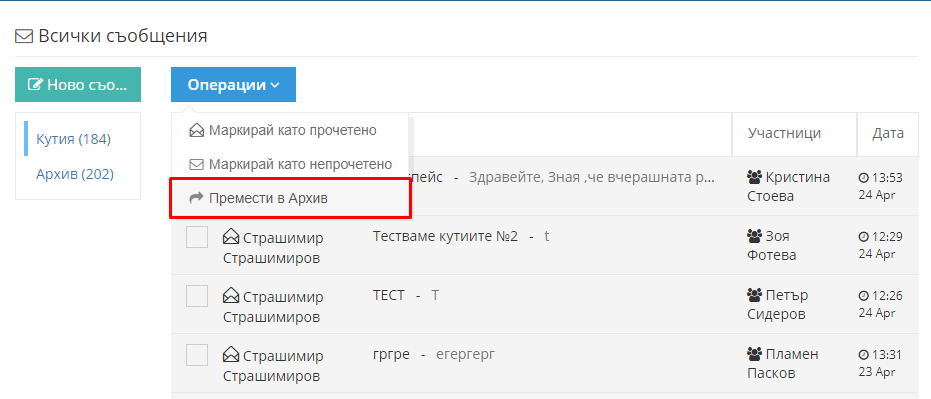931x399 pixels.
Task: Click clock icon beside 12:26 time
Action: point(863,296)
